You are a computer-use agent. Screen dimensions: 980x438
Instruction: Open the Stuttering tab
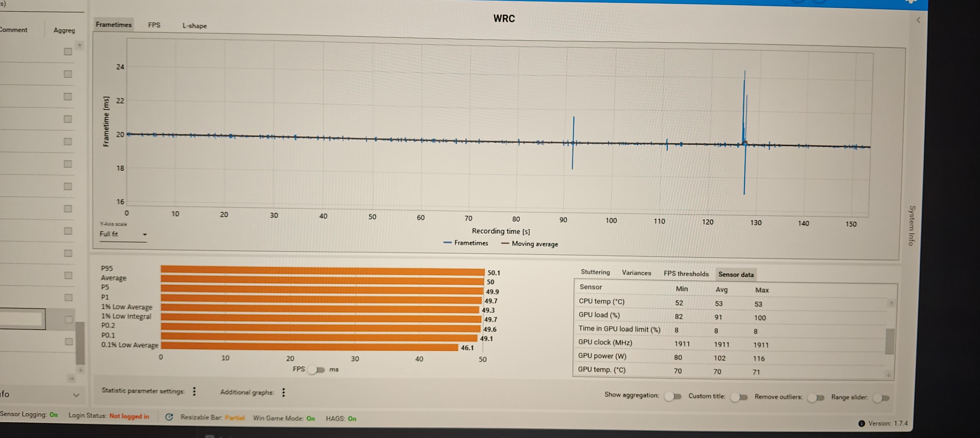coord(595,272)
